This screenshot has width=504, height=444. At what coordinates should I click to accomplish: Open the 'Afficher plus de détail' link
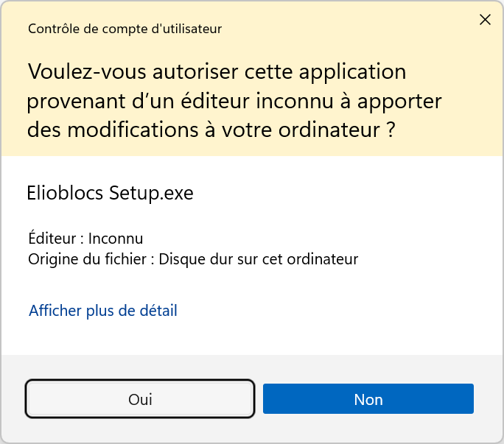(103, 310)
